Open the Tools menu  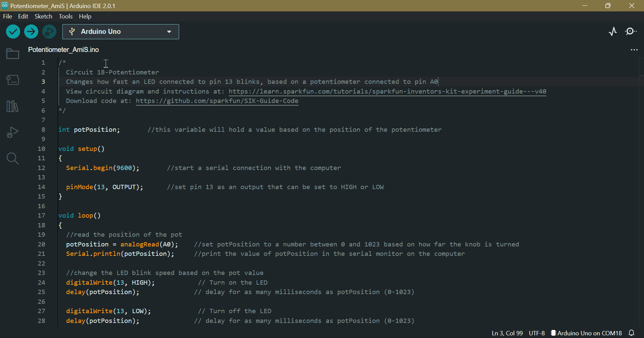click(66, 16)
